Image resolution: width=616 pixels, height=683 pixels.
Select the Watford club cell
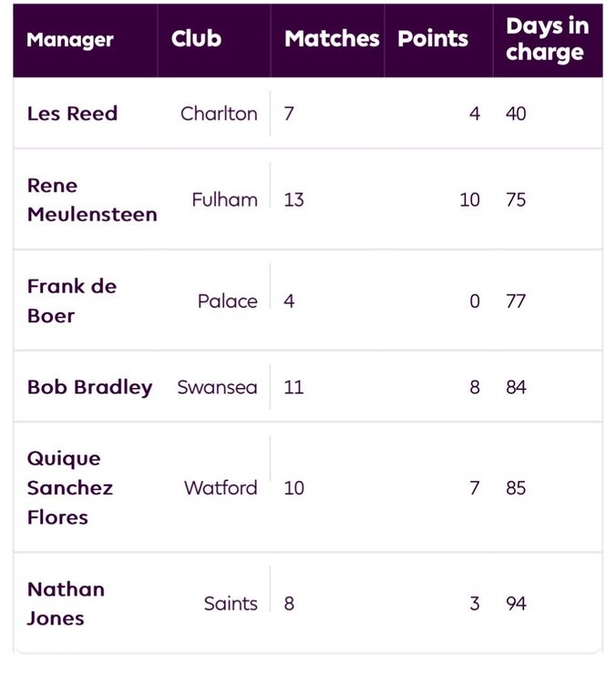click(221, 488)
